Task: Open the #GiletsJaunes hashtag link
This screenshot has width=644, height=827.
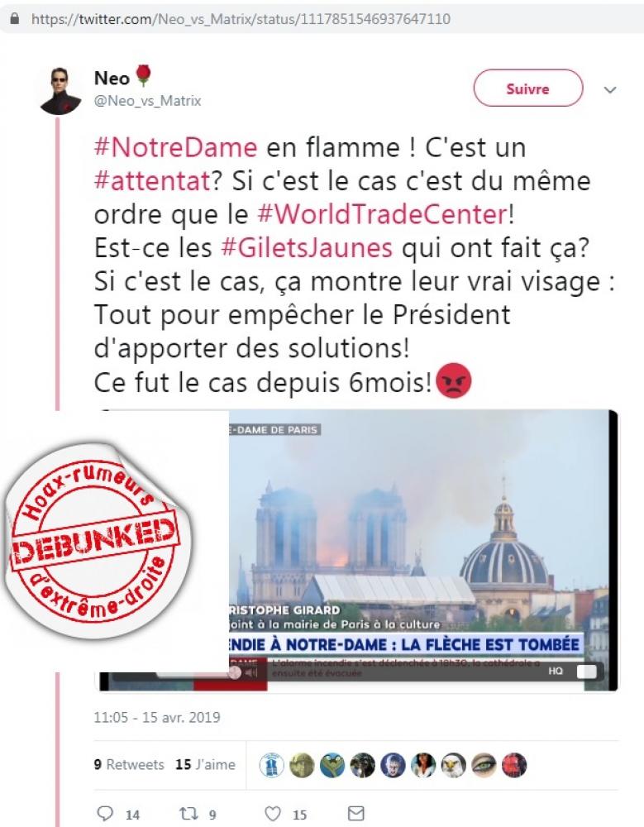Action: click(x=307, y=247)
